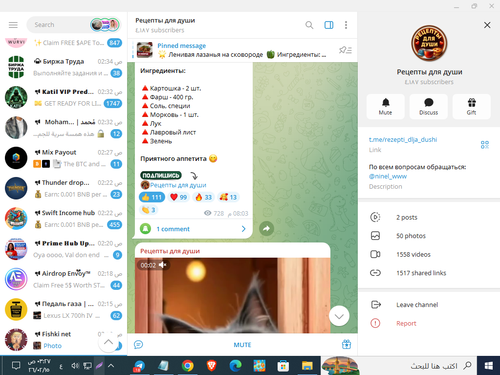The image size is (500, 375).
Task: Open the three-dot channel options menu
Action: coord(346,25)
